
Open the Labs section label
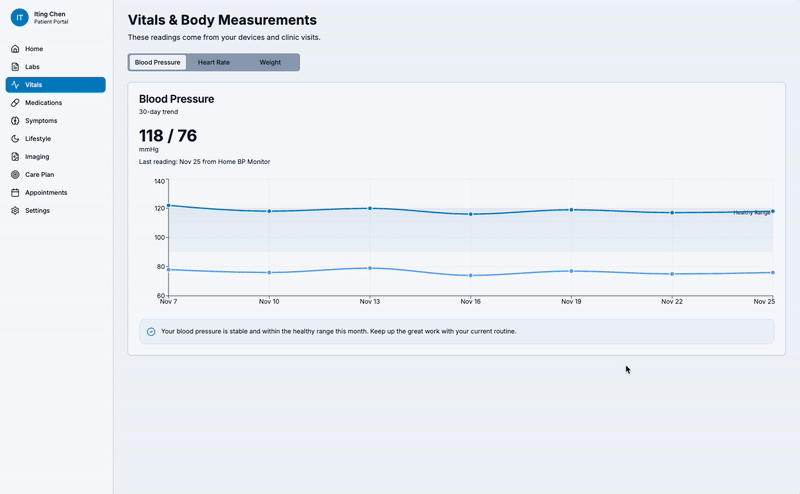tap(32, 67)
